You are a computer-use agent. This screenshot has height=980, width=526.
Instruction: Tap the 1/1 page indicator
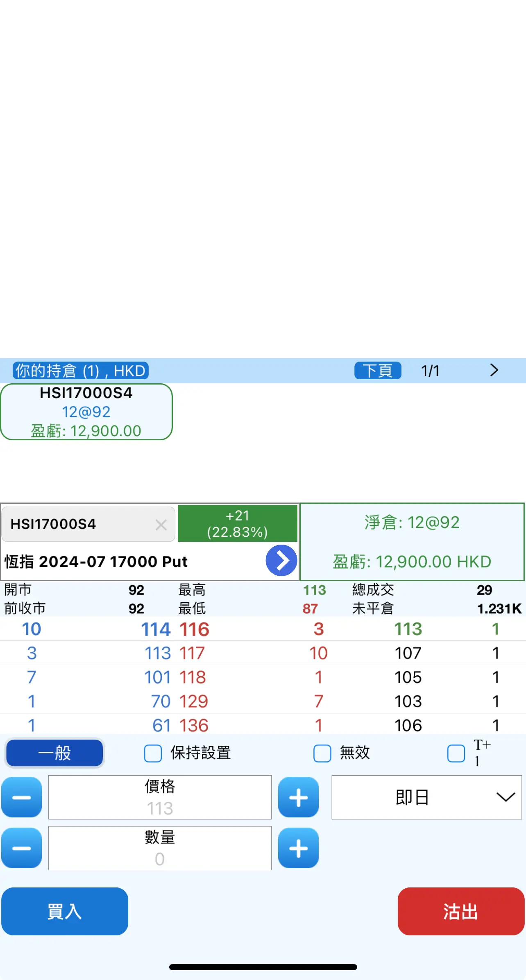click(430, 371)
